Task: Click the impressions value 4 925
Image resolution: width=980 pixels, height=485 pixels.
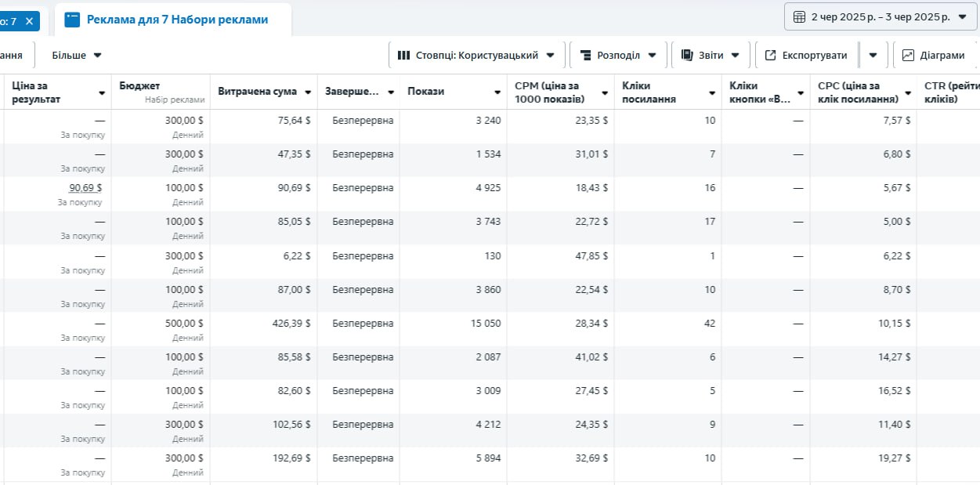Action: 488,188
